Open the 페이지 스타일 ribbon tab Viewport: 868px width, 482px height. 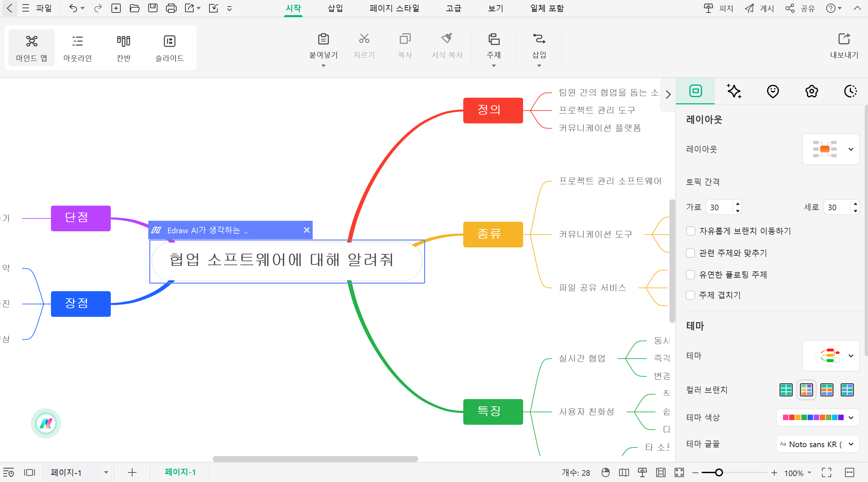(394, 8)
